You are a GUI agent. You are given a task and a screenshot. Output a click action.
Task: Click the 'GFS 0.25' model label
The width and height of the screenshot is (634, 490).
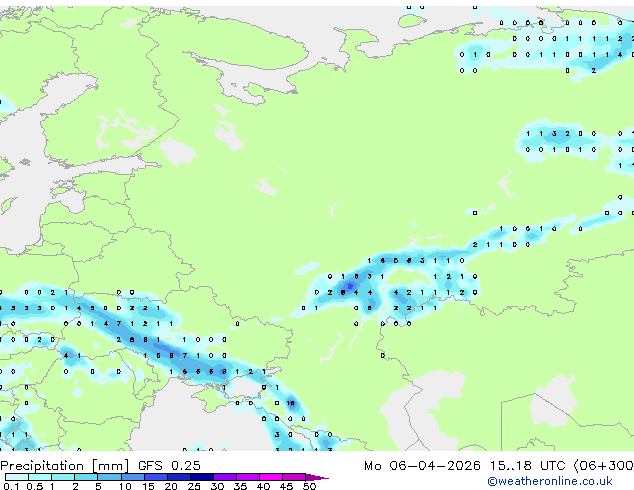pos(169,466)
